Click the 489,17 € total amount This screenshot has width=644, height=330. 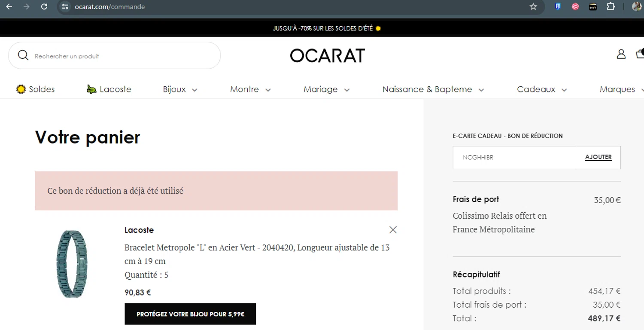(x=604, y=318)
